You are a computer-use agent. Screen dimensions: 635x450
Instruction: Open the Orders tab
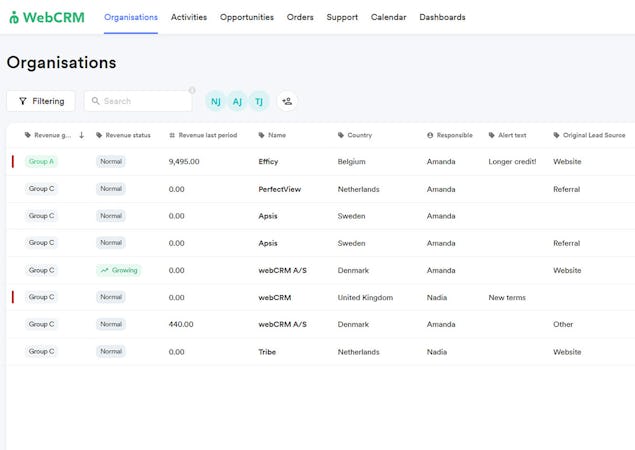point(300,17)
